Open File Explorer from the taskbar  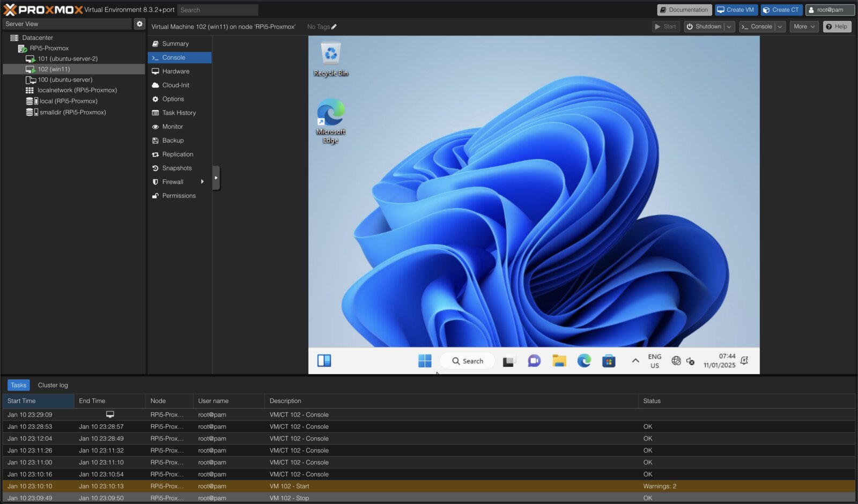coord(559,361)
